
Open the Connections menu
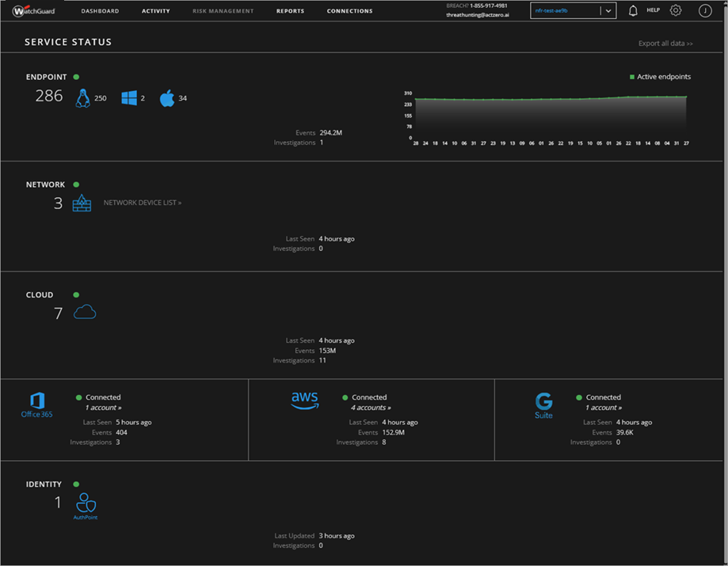(x=349, y=11)
